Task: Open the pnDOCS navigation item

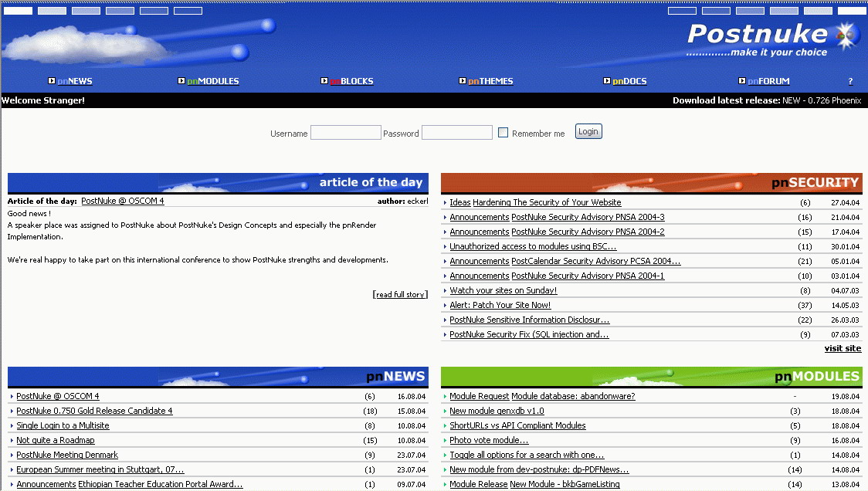Action: pyautogui.click(x=629, y=81)
